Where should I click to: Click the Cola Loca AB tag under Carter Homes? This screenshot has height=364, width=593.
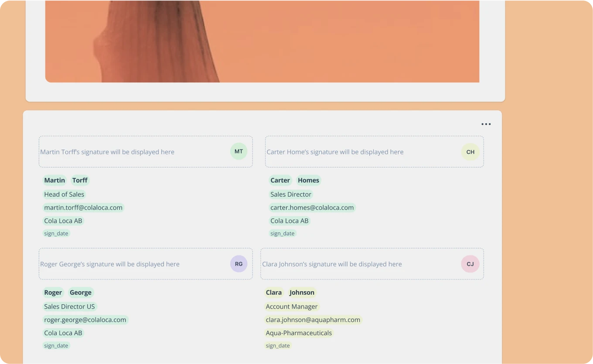pos(289,221)
